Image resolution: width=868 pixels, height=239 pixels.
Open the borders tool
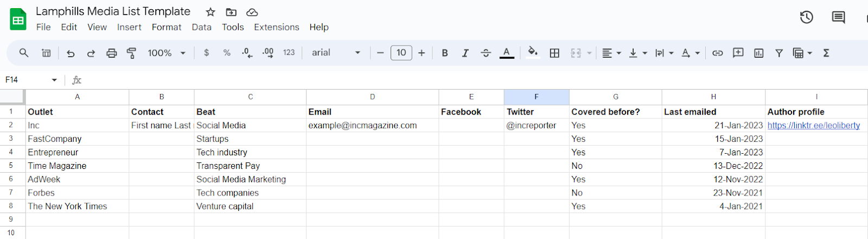(x=554, y=53)
